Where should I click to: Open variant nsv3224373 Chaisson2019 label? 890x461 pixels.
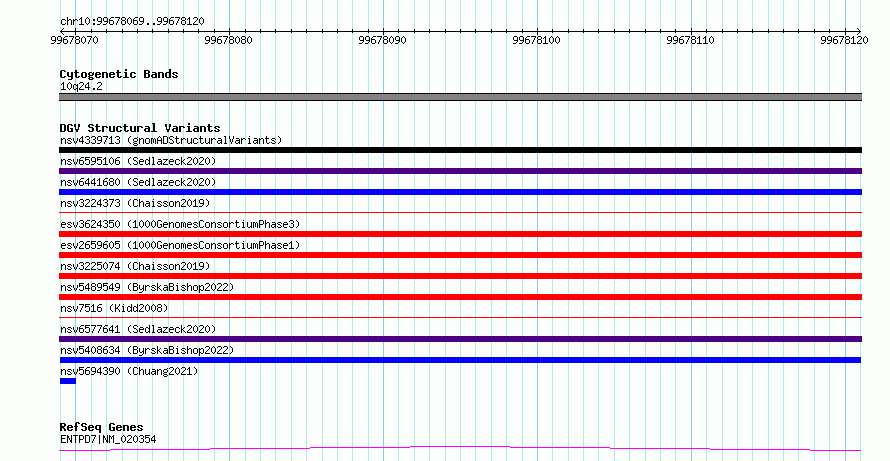[x=135, y=203]
